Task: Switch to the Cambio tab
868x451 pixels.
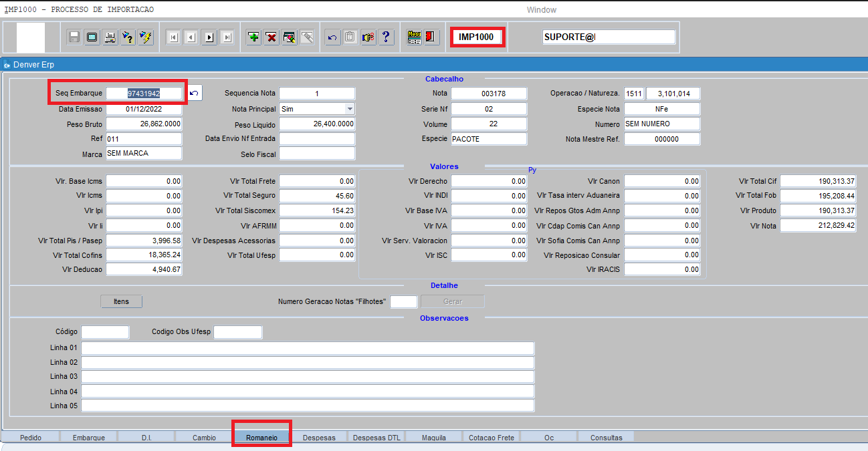Action: pos(204,438)
